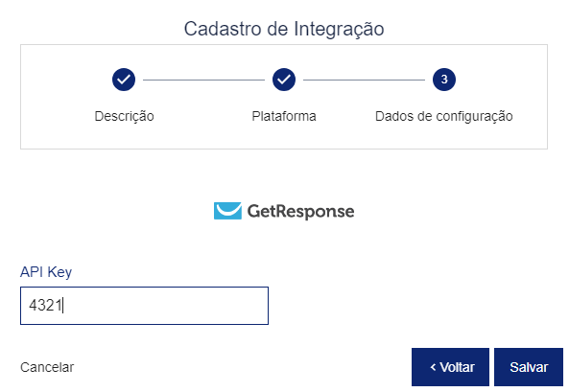This screenshot has height=392, width=569.
Task: Save integration with the Salvar button
Action: [x=529, y=367]
